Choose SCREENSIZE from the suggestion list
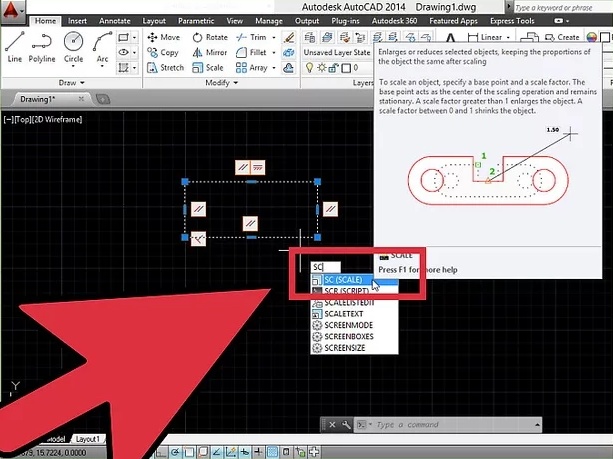 point(354,348)
